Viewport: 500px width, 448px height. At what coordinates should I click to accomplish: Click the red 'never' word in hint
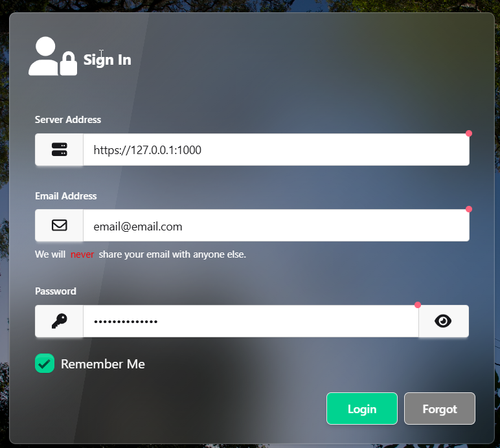pos(82,254)
